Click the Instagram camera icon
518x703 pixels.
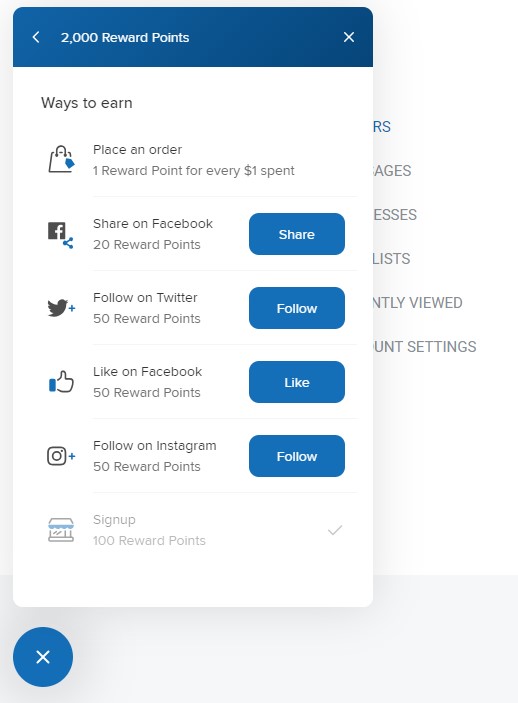61,456
